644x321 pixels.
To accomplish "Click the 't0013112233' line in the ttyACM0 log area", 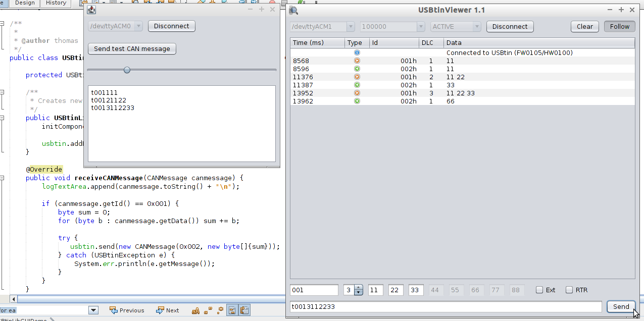I will [113, 108].
